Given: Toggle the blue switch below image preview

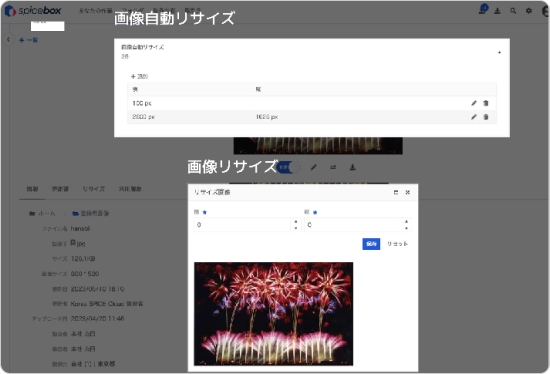Looking at the screenshot, I should [x=288, y=167].
